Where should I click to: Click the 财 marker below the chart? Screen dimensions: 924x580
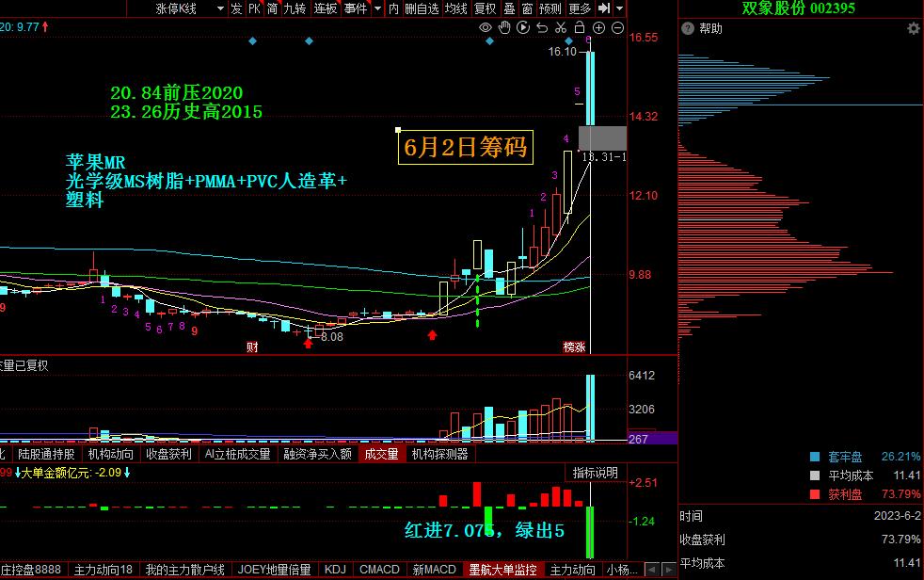point(252,346)
